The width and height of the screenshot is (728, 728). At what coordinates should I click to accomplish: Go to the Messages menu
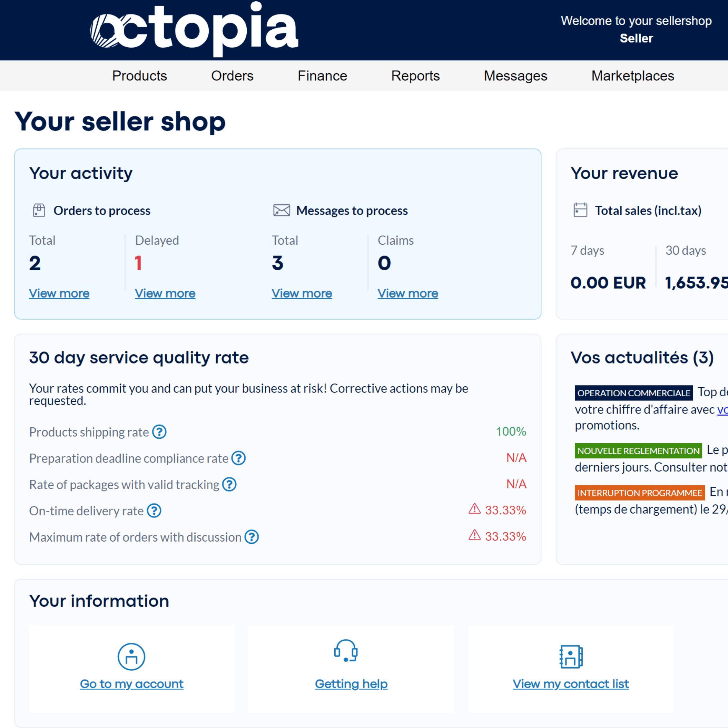point(515,76)
